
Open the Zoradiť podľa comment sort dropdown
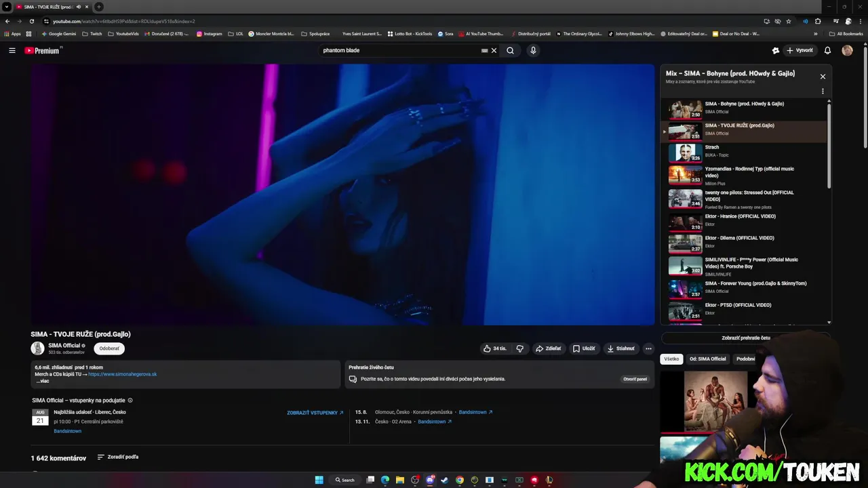click(118, 457)
